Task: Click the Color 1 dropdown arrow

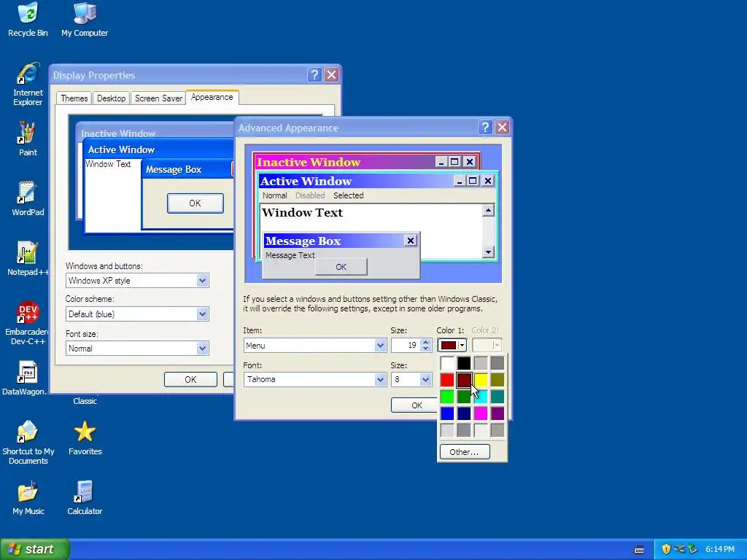Action: tap(462, 345)
